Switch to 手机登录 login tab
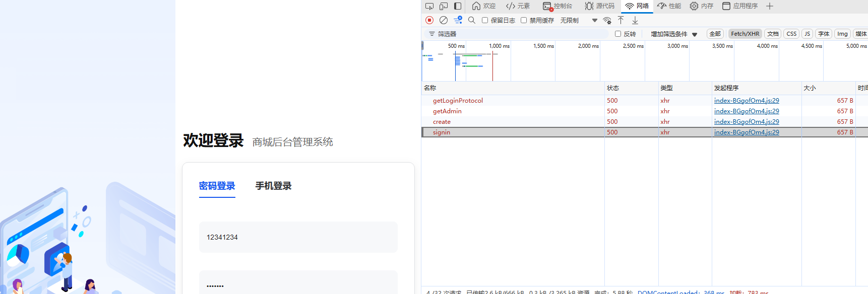This screenshot has height=294, width=868. point(274,186)
